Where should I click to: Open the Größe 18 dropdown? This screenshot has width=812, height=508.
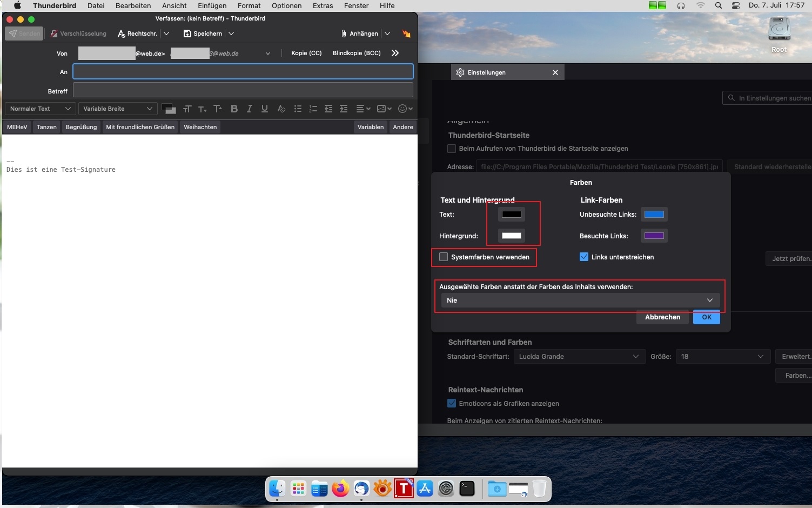723,356
